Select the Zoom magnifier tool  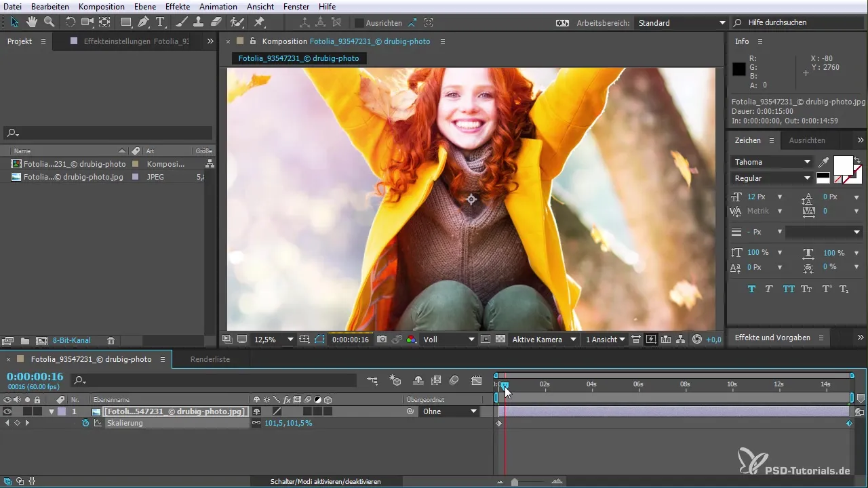49,22
